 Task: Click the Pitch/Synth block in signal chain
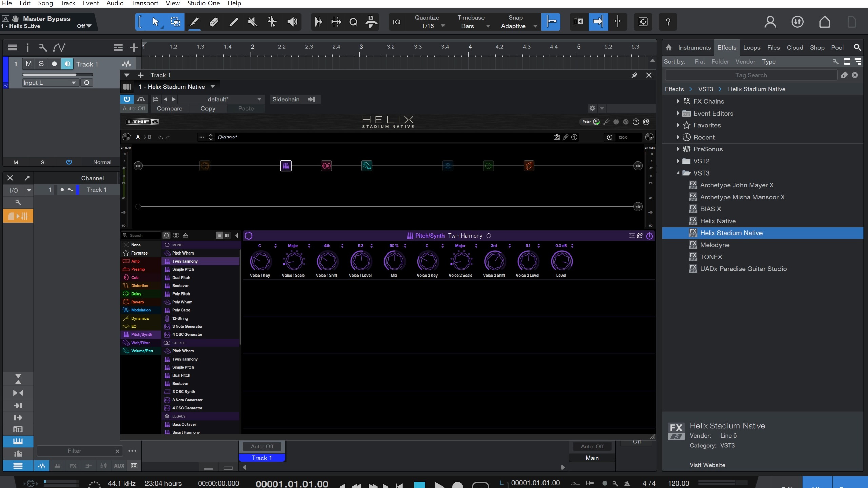point(286,166)
